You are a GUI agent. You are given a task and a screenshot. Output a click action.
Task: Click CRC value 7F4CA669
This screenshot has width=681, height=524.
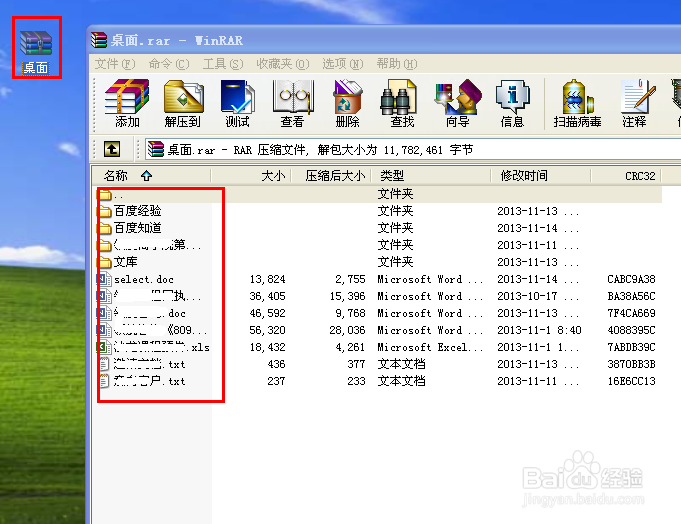[631, 313]
